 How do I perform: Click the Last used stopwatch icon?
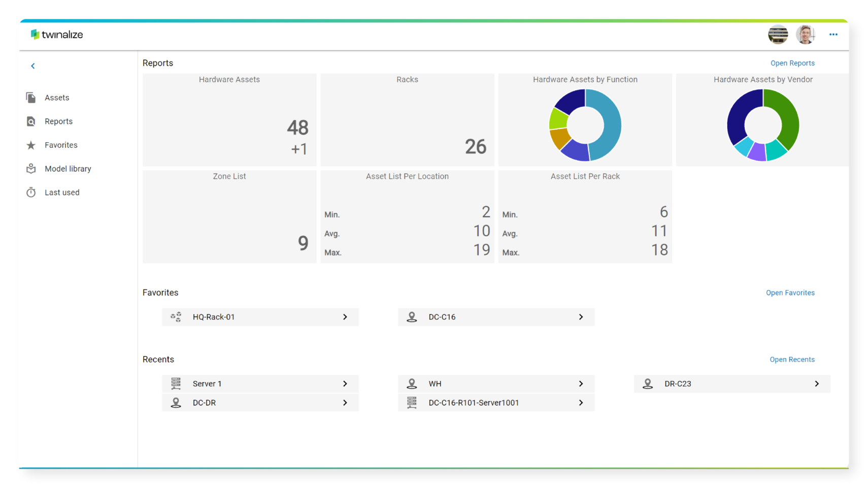click(31, 192)
